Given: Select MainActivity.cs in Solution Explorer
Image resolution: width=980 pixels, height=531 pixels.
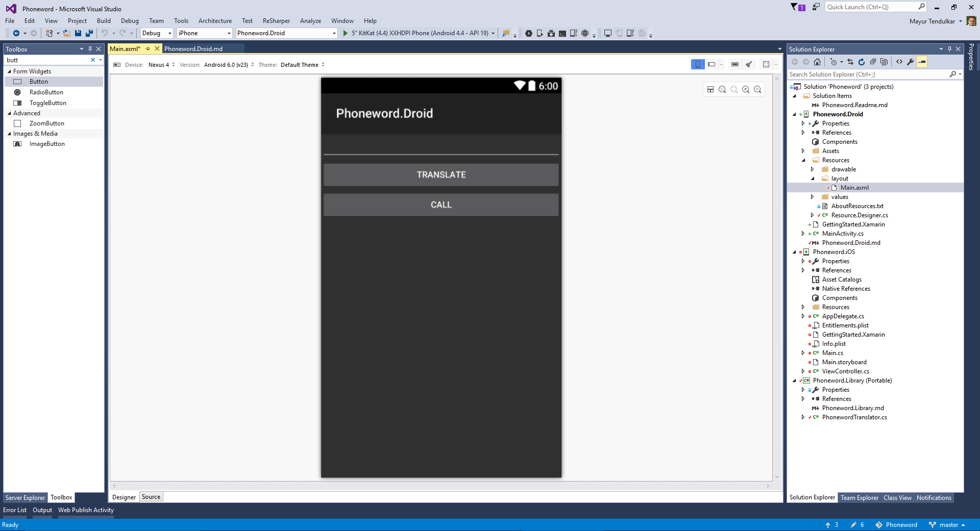Looking at the screenshot, I should pyautogui.click(x=843, y=234).
